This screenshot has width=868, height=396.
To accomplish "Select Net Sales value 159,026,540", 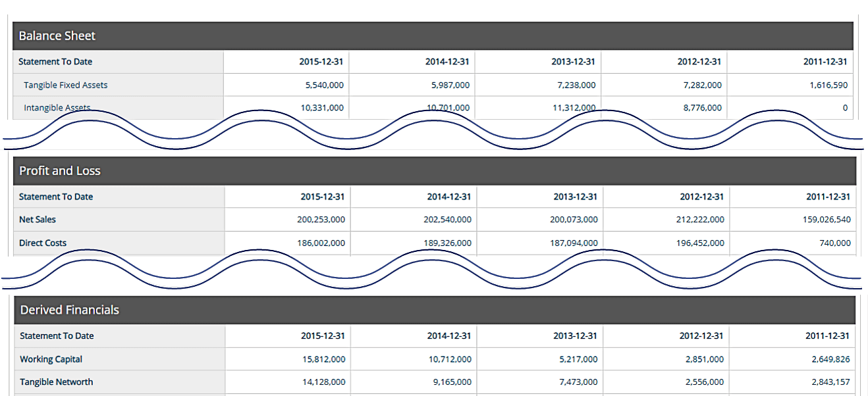I will tap(827, 220).
